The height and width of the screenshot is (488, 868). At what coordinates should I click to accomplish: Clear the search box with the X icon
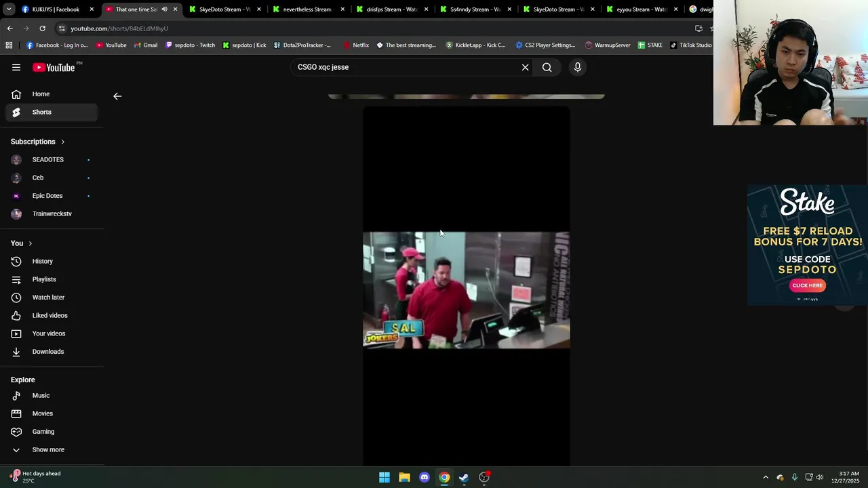(x=525, y=67)
